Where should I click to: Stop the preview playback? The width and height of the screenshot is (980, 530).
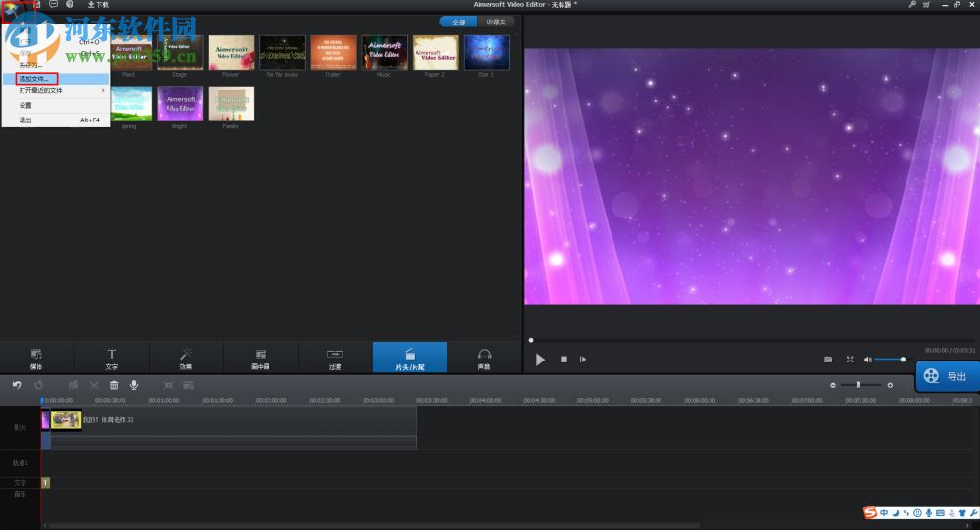563,360
